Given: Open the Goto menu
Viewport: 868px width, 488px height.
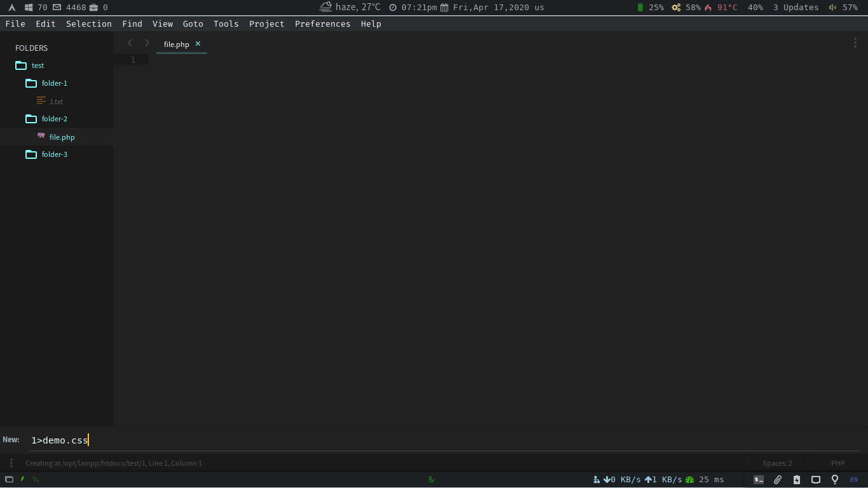Looking at the screenshot, I should (193, 24).
